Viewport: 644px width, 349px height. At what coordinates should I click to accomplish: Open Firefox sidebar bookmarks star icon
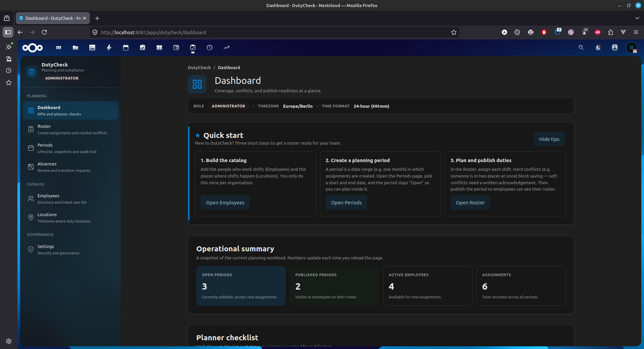9,83
